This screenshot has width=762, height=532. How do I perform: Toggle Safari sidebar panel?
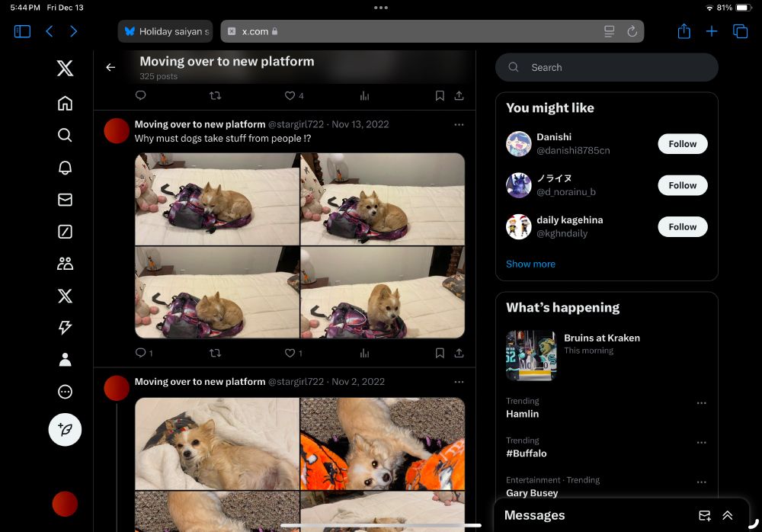22,31
